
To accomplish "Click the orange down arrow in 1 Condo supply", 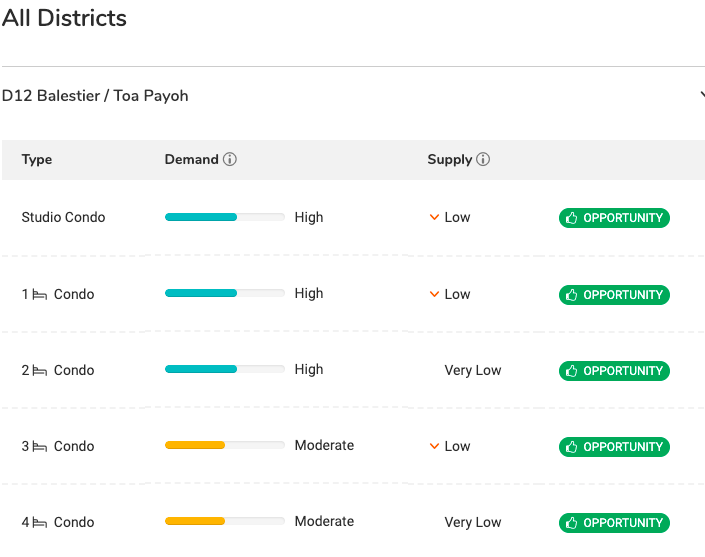I will pos(434,295).
